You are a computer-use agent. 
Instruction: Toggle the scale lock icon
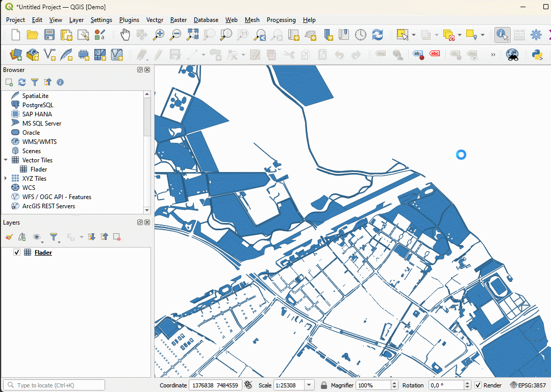click(x=323, y=385)
